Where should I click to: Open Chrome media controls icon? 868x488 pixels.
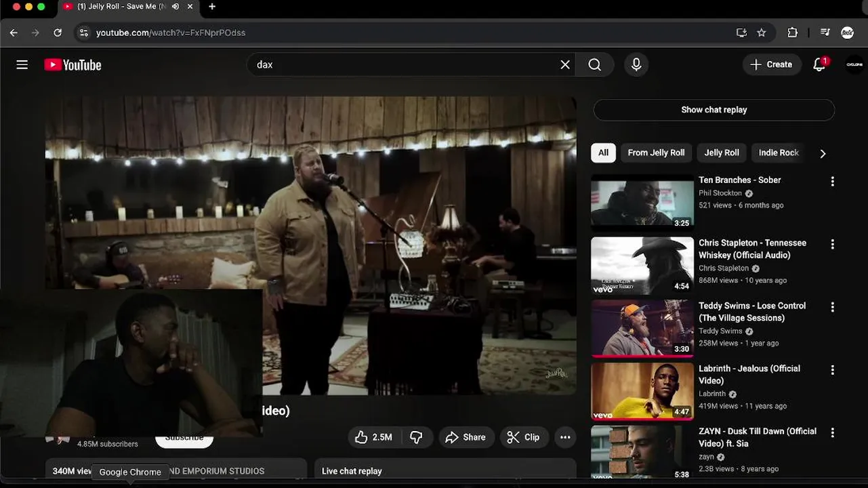click(x=825, y=33)
